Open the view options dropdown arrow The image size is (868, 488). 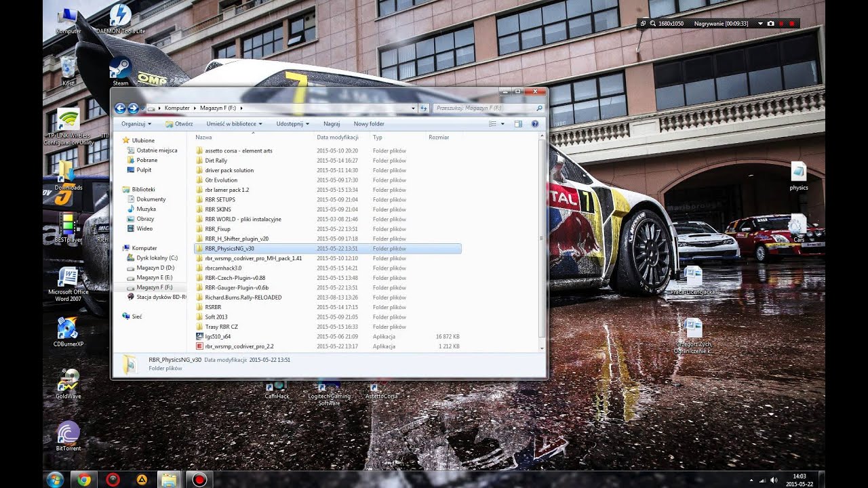(x=502, y=124)
